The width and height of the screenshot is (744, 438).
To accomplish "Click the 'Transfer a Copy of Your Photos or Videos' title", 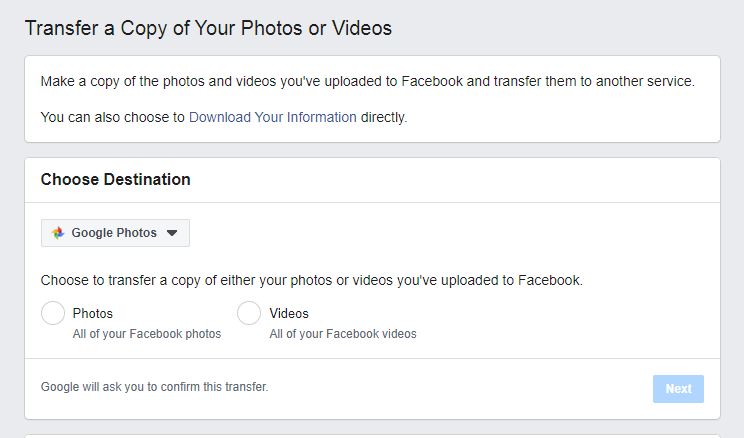I will pos(208,28).
